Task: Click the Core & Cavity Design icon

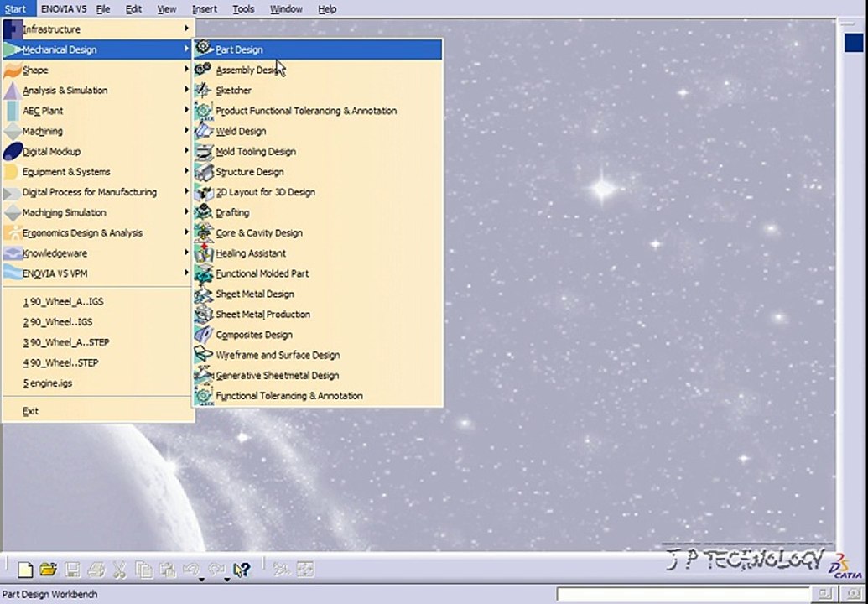Action: tap(203, 232)
